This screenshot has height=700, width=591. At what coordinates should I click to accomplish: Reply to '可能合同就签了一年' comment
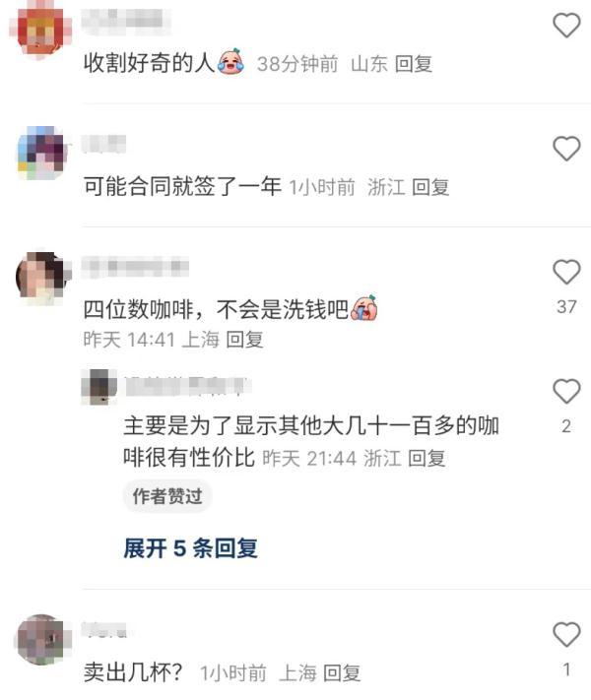(x=429, y=187)
